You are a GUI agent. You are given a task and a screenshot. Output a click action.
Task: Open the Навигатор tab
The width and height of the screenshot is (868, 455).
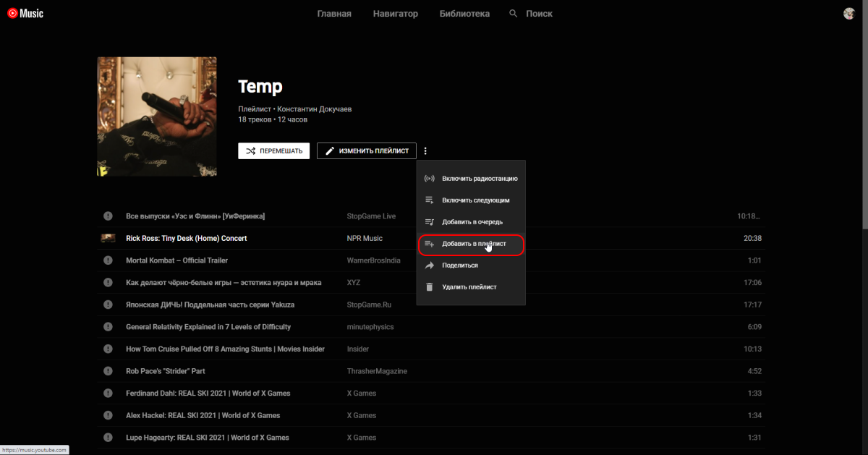(396, 13)
